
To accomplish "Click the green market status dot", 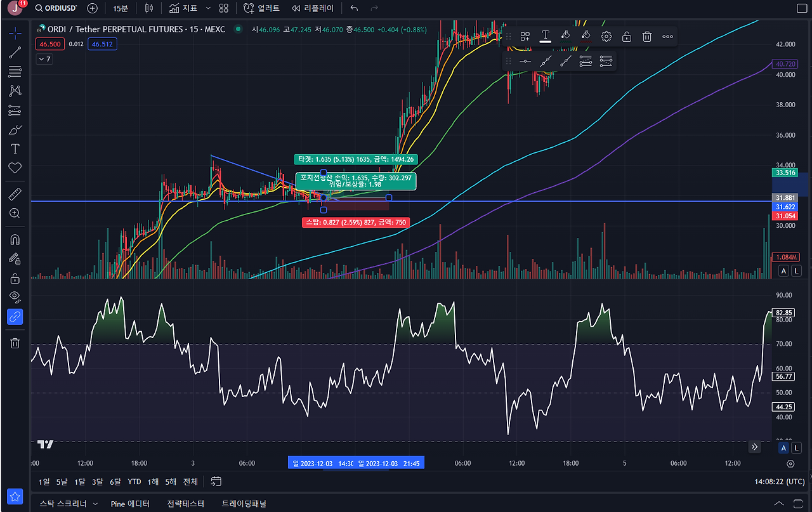I will [239, 29].
